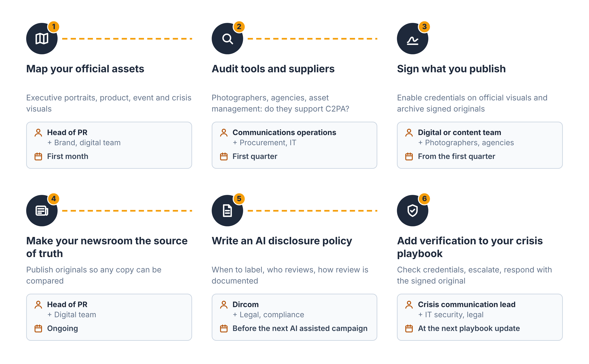
Task: Click description Publish originals so any copy
Action: (94, 275)
